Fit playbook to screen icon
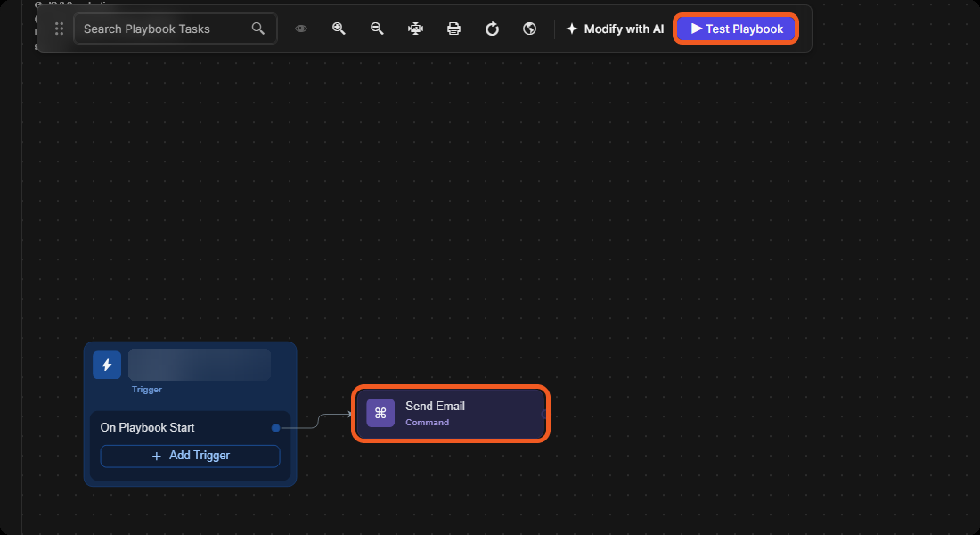980x535 pixels. pos(416,29)
